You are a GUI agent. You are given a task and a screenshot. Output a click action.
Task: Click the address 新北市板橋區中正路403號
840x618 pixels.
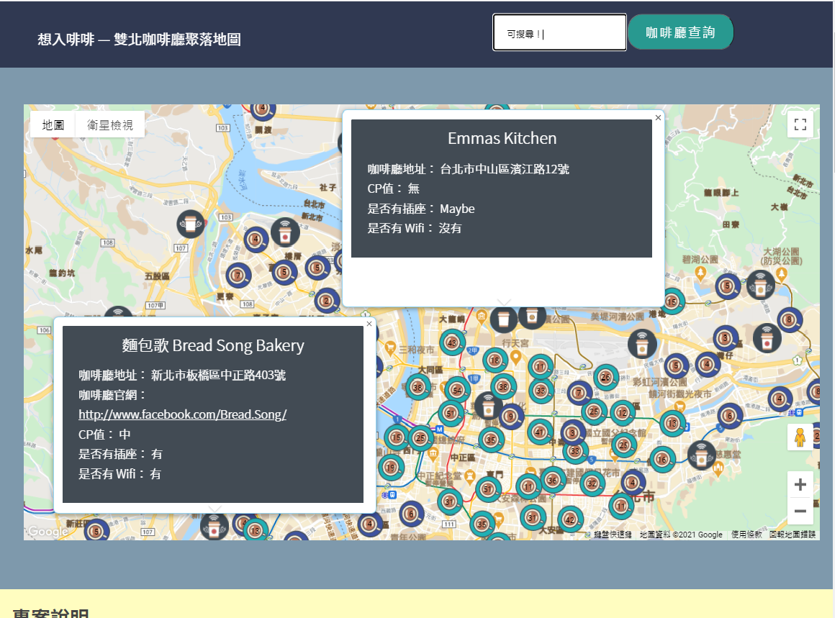coord(218,376)
